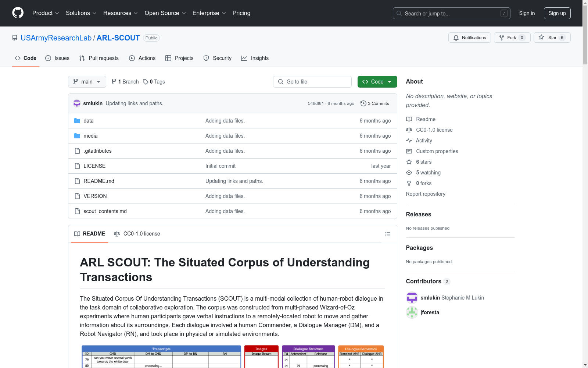The height and width of the screenshot is (368, 588).
Task: Click the scout_contents.md file icon
Action: point(77,211)
